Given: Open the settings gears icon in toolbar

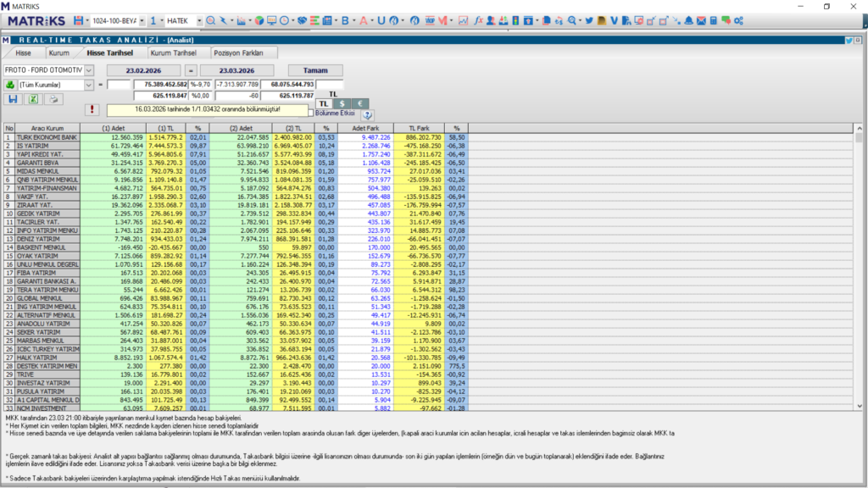Looking at the screenshot, I should click(738, 20).
